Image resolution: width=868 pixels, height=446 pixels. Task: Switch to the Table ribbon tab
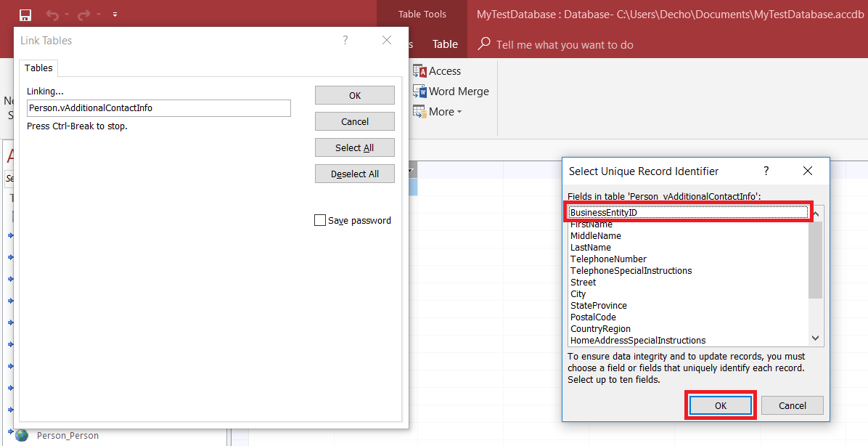coord(445,44)
